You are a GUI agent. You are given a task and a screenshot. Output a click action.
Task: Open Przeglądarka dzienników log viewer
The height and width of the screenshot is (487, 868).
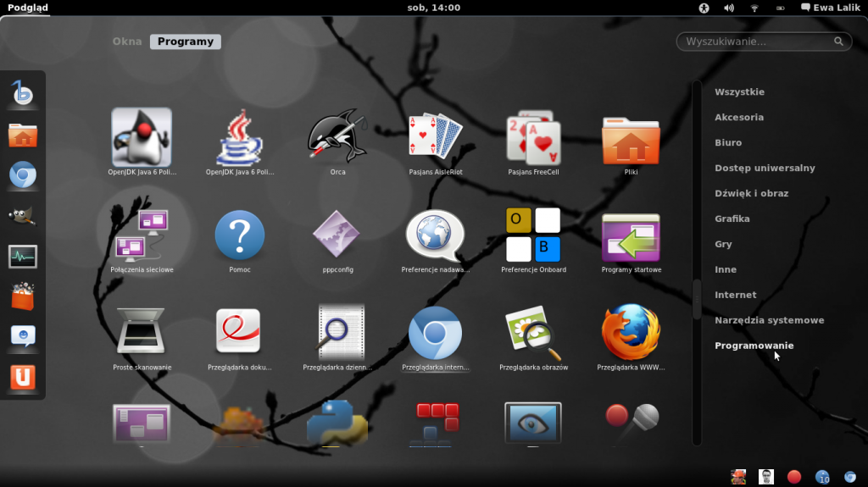[339, 332]
